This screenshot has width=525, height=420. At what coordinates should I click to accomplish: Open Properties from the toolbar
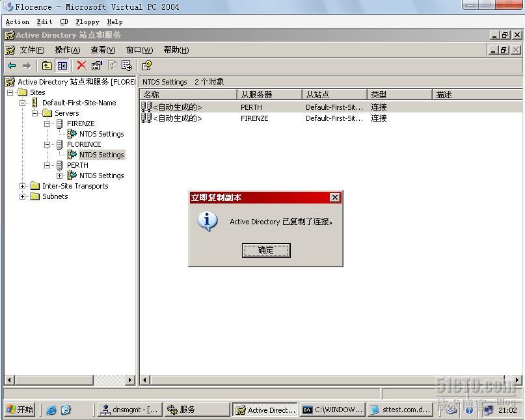(x=97, y=66)
